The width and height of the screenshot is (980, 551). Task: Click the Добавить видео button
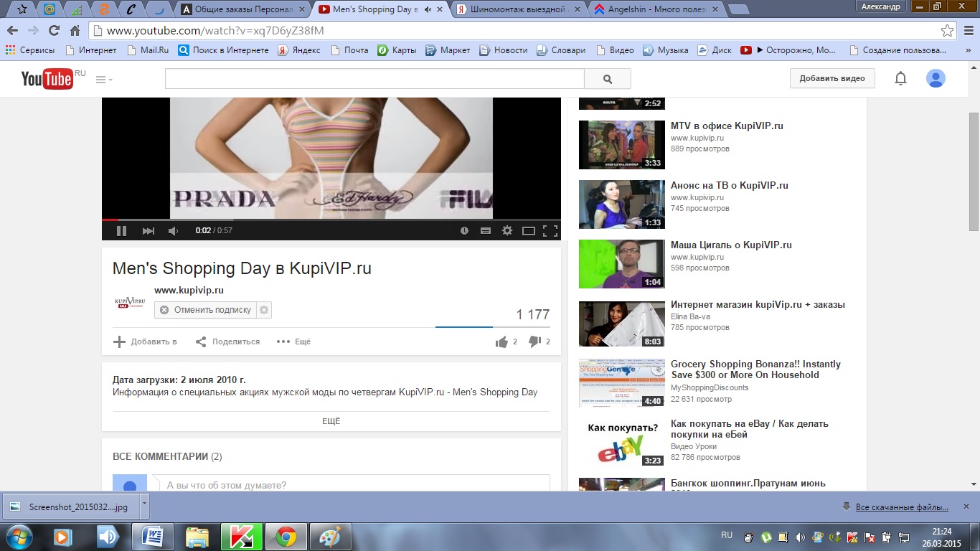point(832,78)
